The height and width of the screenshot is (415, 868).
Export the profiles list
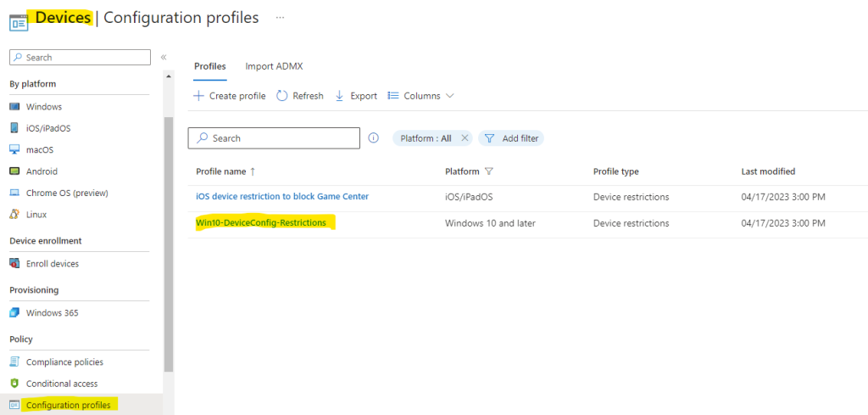pos(356,96)
